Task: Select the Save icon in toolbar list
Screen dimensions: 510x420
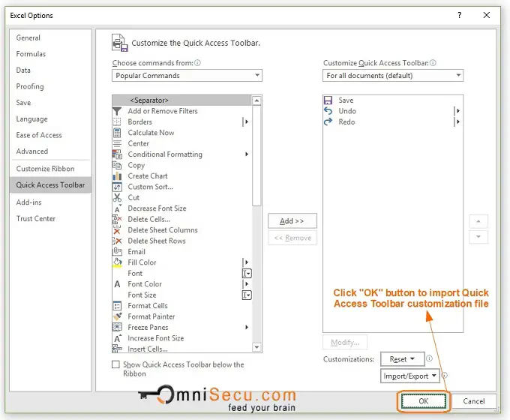Action: (328, 100)
